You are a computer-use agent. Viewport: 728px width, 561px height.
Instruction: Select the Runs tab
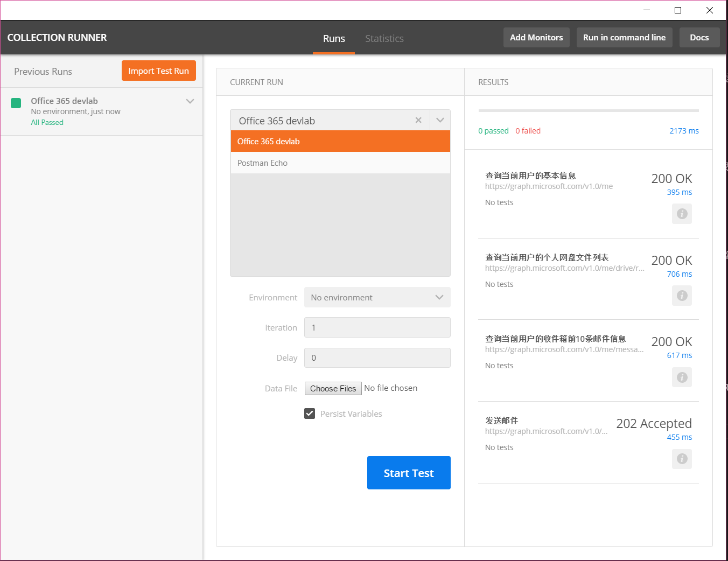(334, 38)
